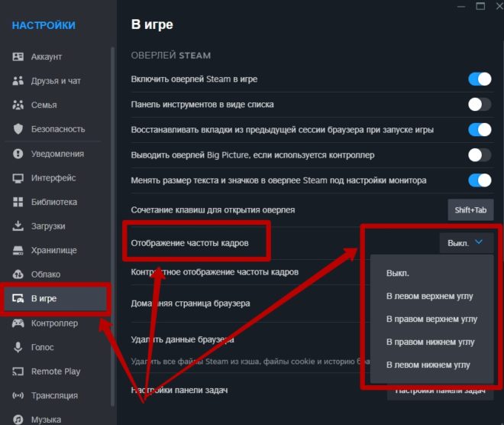Click the Remote Play cast icon
The width and height of the screenshot is (504, 425).
point(18,371)
